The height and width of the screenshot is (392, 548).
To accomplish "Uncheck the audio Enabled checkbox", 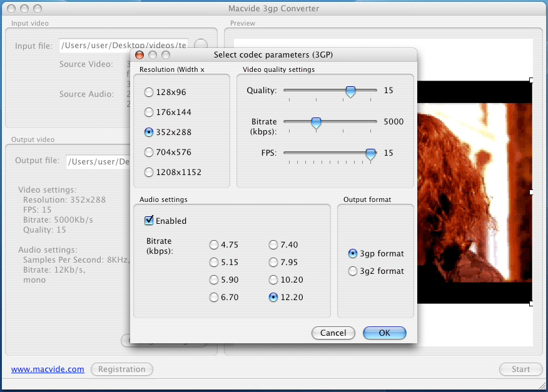I will click(x=149, y=221).
